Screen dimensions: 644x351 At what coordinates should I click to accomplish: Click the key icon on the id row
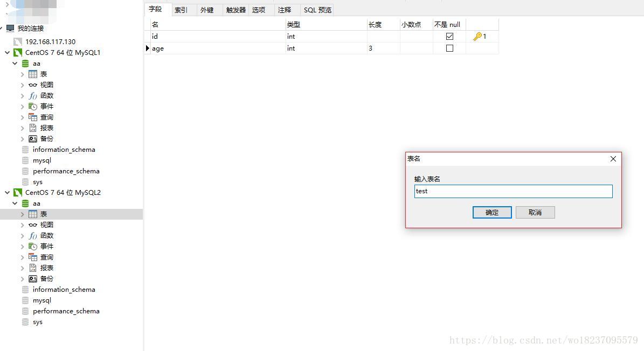pos(477,36)
